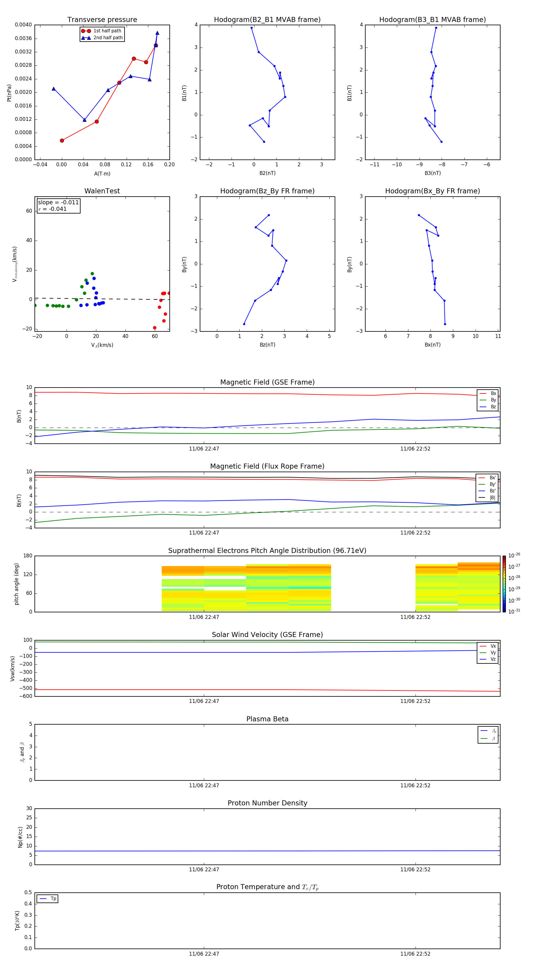Click the 'Hodogram(Bz_By FR frame)' title
Image resolution: width=535 pixels, height=980 pixels.
tap(267, 191)
